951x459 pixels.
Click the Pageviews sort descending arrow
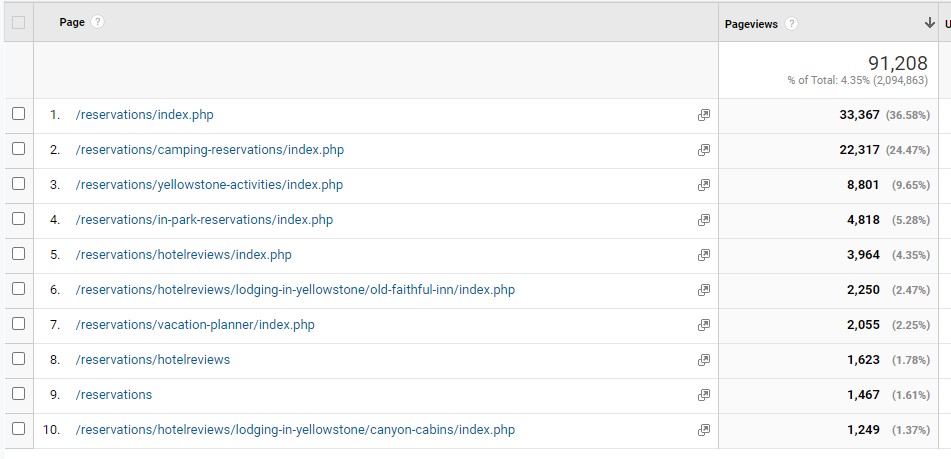click(930, 24)
